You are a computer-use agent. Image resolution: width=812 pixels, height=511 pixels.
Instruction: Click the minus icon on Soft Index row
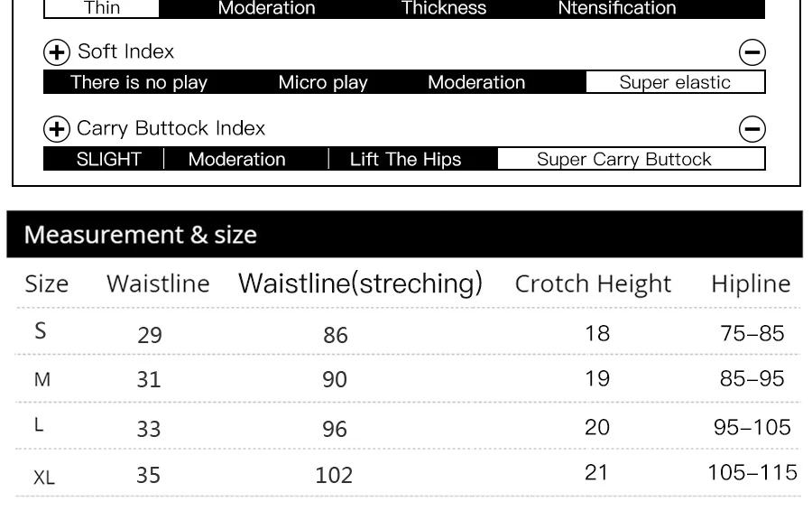click(752, 52)
